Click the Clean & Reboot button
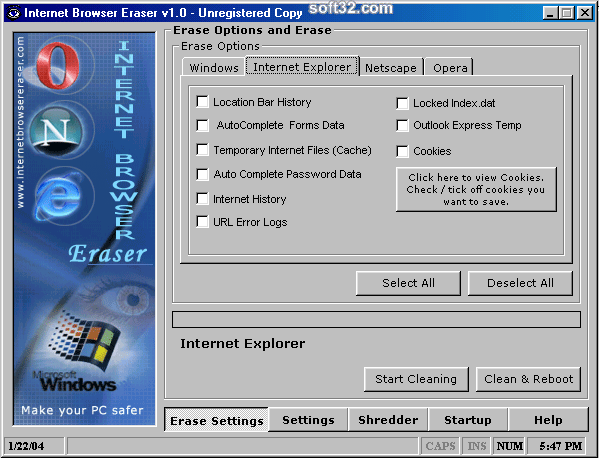The height and width of the screenshot is (458, 599). point(528,379)
